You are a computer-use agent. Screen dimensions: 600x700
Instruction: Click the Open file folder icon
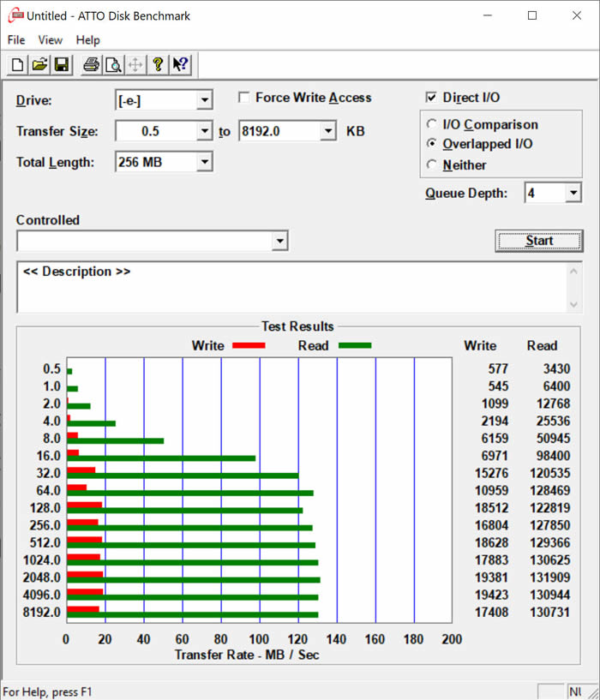point(39,65)
